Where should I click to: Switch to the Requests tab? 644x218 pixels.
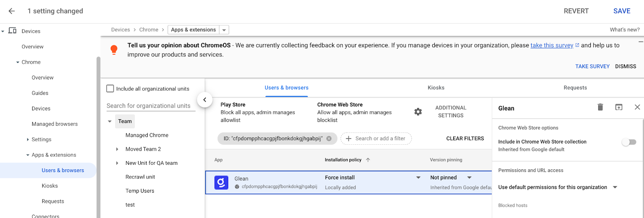[x=575, y=87]
